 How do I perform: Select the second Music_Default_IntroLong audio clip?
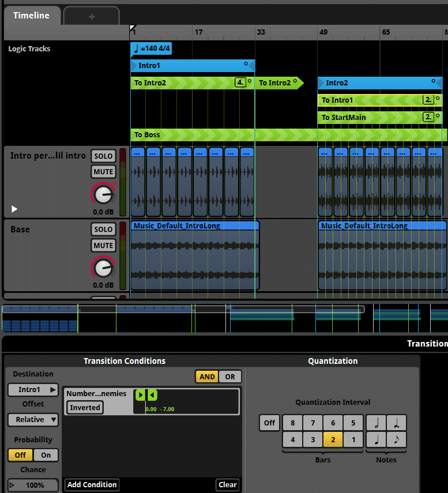[x=382, y=255]
